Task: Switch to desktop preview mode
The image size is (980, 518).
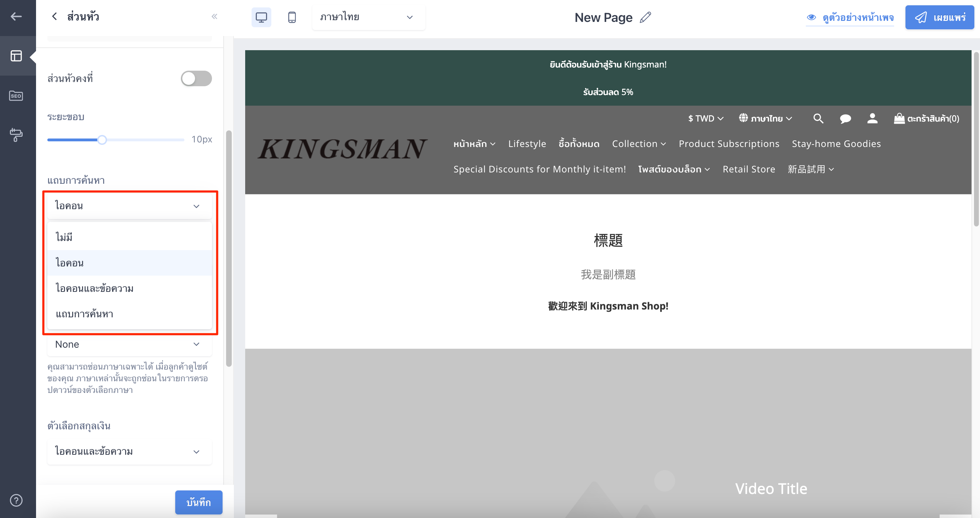Action: coord(261,17)
